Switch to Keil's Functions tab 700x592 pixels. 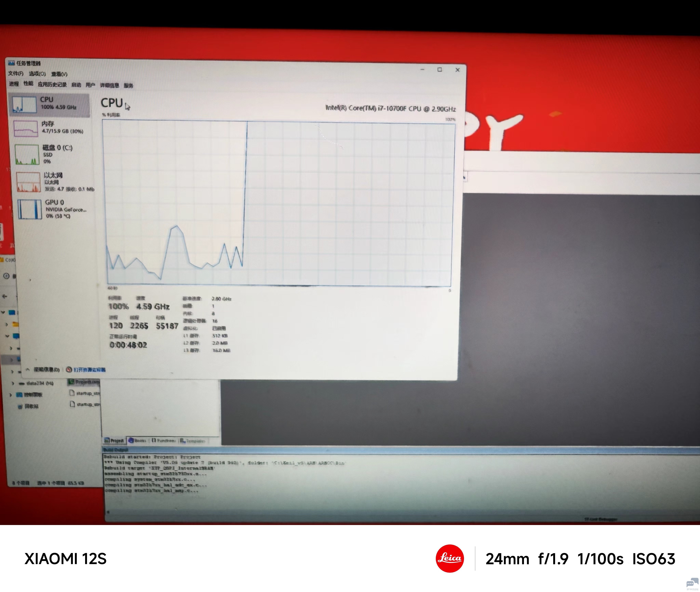pos(163,440)
